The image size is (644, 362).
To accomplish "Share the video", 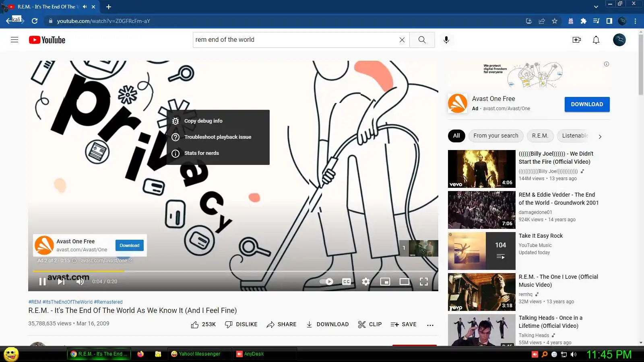I will (x=281, y=325).
